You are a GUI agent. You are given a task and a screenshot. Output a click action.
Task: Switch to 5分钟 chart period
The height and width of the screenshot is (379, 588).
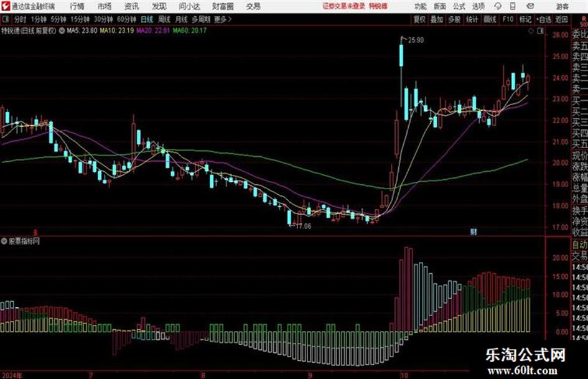coord(58,19)
